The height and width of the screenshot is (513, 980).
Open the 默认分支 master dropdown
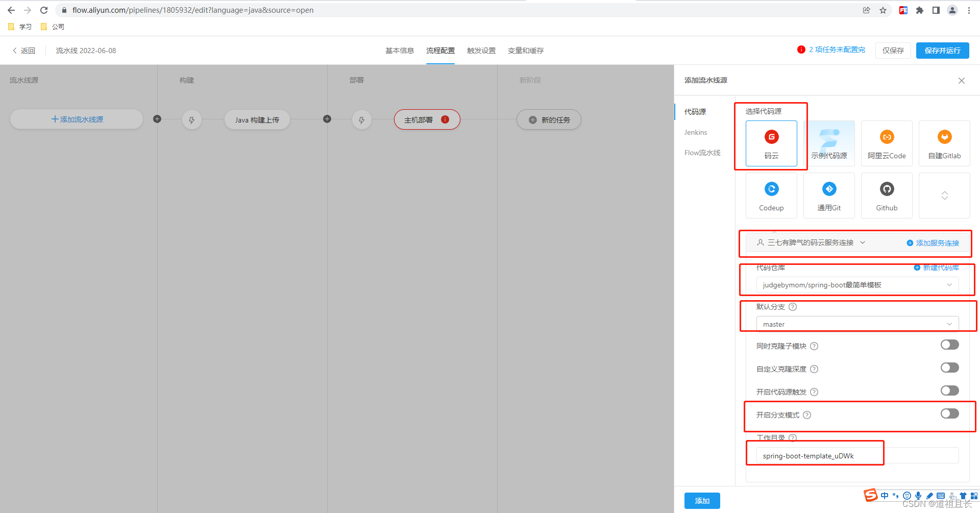click(857, 324)
